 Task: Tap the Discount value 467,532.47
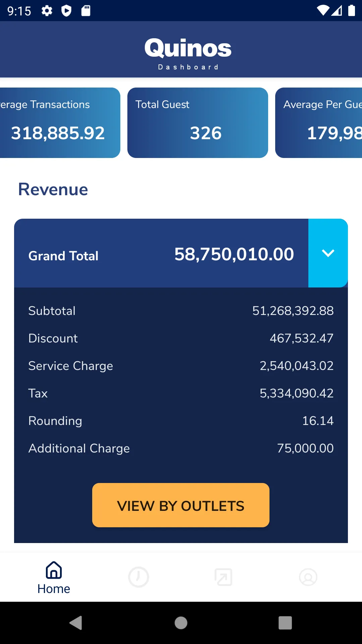click(302, 338)
